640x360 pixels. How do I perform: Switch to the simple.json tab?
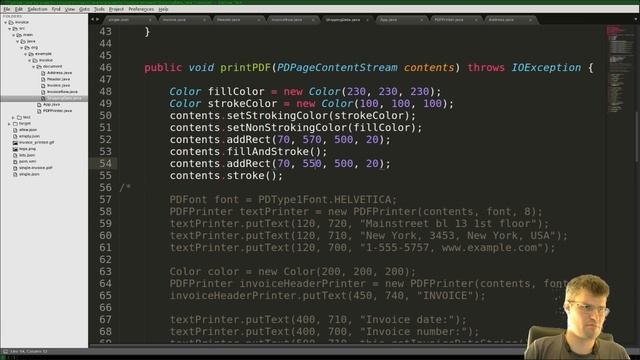(x=129, y=20)
